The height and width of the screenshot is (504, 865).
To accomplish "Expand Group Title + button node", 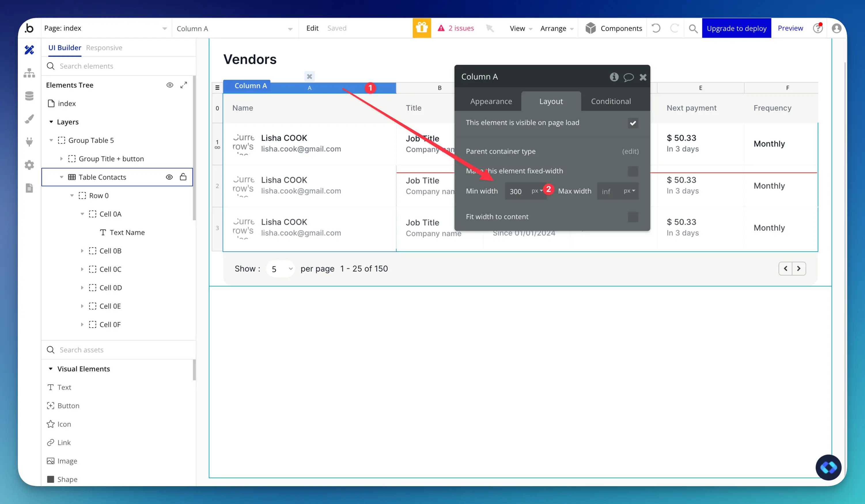I will (x=61, y=159).
